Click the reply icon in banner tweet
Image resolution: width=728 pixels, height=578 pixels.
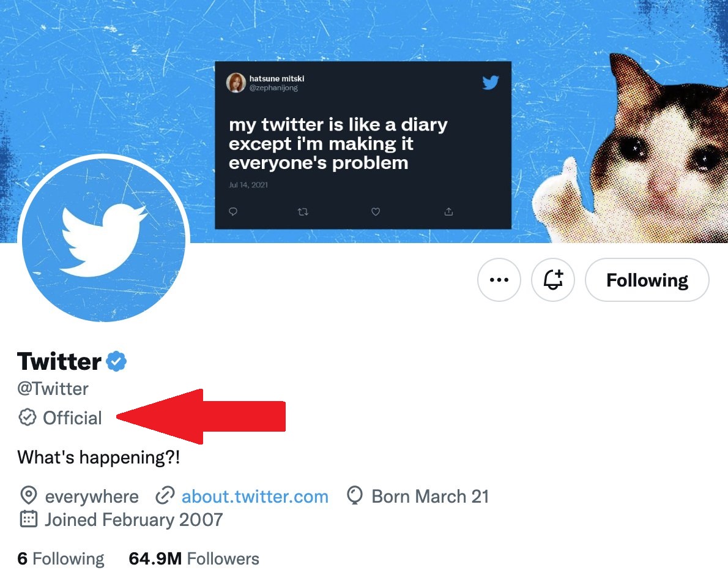(x=233, y=212)
